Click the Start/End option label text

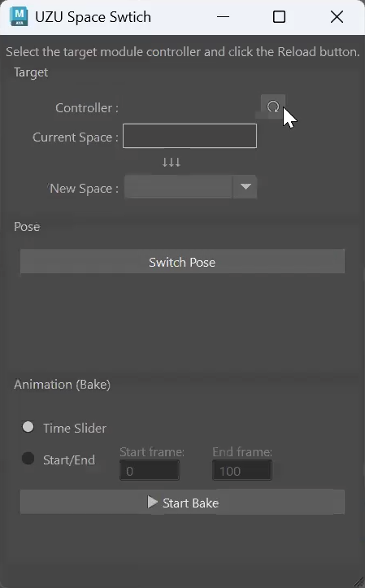(69, 460)
